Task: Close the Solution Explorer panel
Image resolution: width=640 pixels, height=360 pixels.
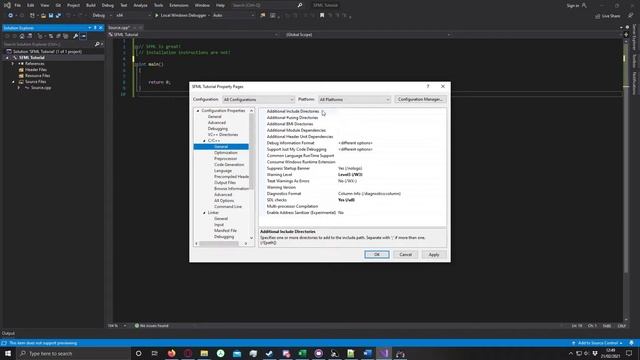Action: 101,28
